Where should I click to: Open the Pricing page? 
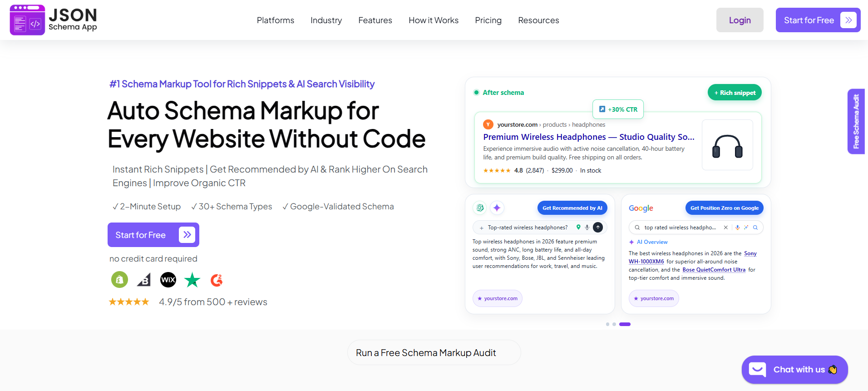pos(488,20)
